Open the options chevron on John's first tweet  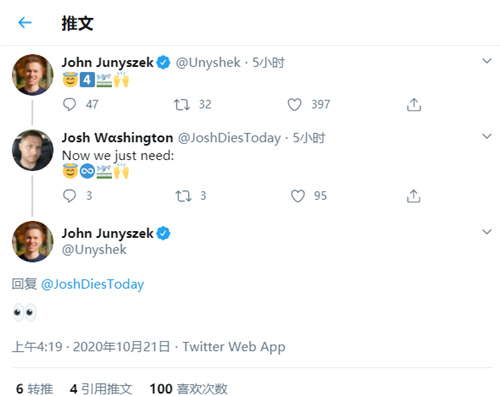tap(487, 61)
